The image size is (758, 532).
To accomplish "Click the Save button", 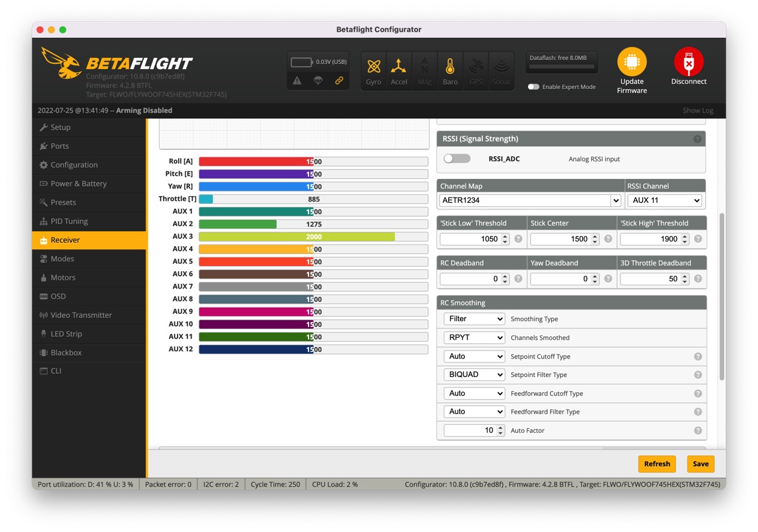I will (700, 464).
